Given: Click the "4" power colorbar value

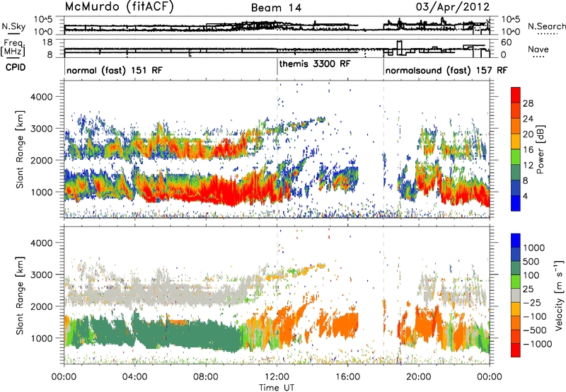Looking at the screenshot, I should tap(525, 196).
